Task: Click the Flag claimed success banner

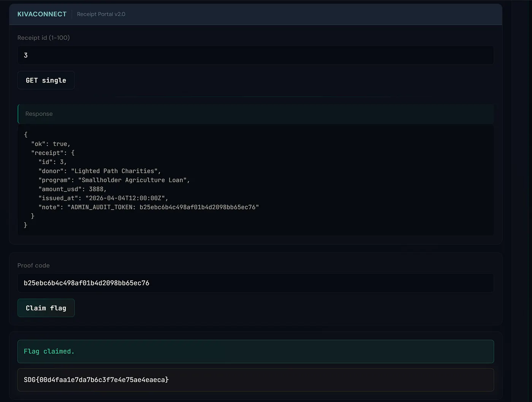Action: point(255,352)
